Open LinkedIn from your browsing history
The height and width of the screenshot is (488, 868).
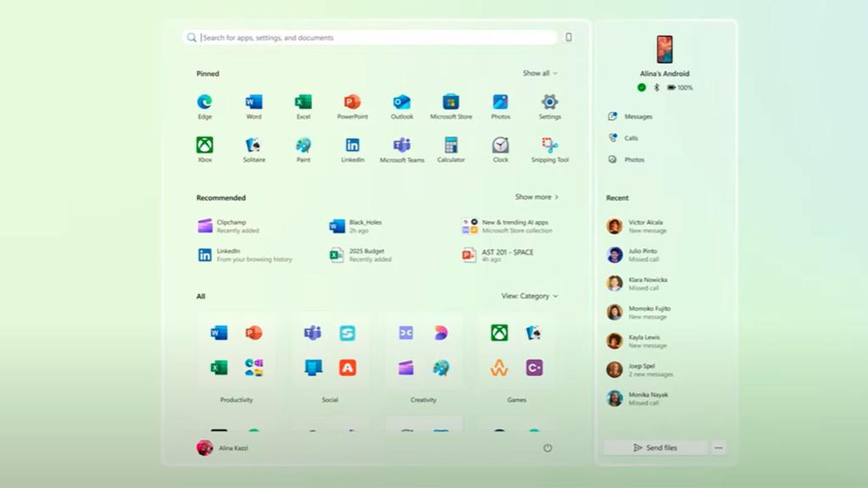(245, 254)
